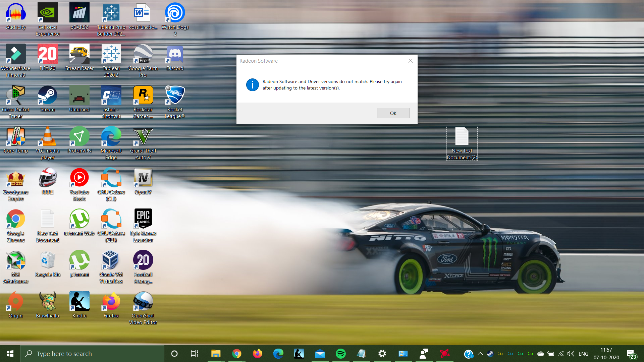Viewport: 644px width, 362px height.
Task: Click OK in the Radeon Software dialog
Action: 393,113
